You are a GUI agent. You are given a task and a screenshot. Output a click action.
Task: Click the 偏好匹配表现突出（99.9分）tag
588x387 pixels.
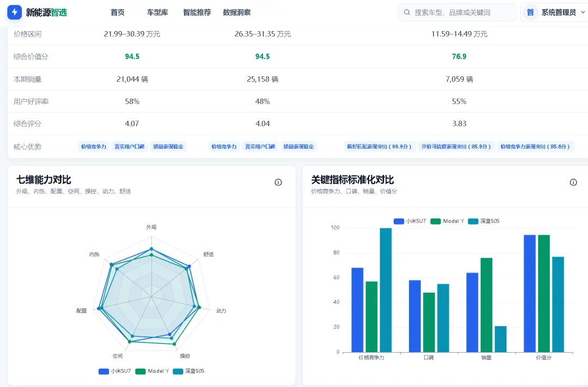[379, 147]
